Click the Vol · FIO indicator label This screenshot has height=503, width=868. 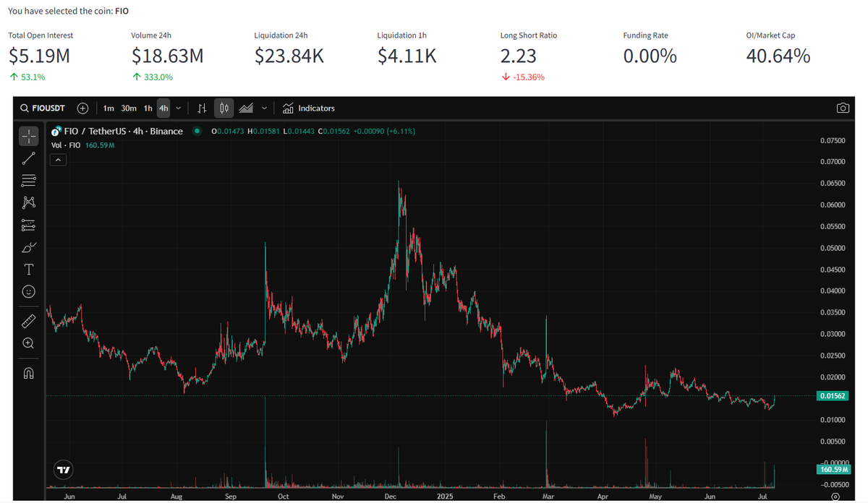66,145
